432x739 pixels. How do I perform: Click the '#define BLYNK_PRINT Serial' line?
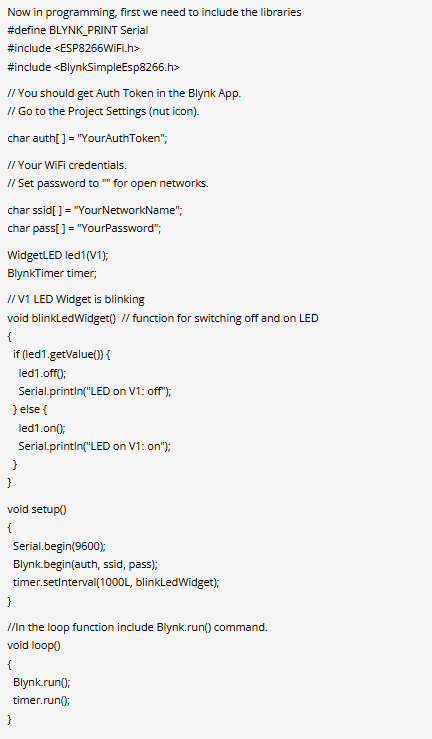tap(78, 30)
